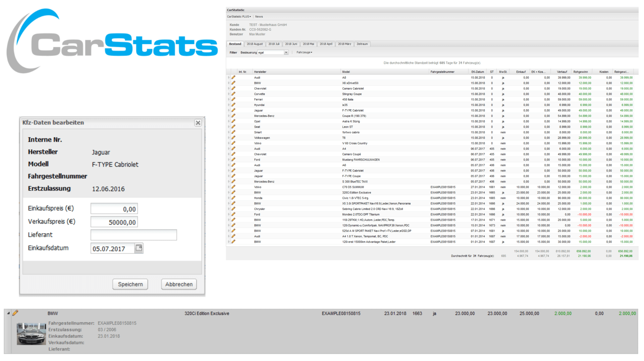Open calendar picker for Einkaufsdatum

(139, 248)
